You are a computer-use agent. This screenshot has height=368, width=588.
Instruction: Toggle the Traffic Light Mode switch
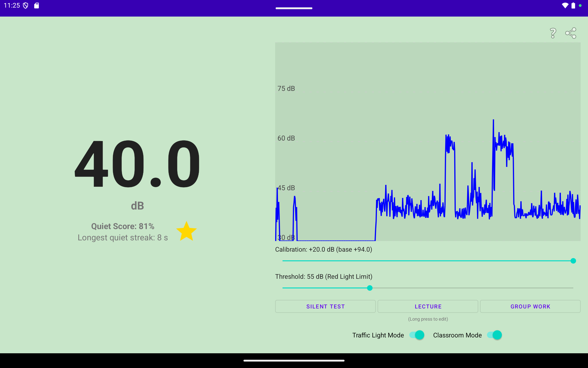(417, 335)
